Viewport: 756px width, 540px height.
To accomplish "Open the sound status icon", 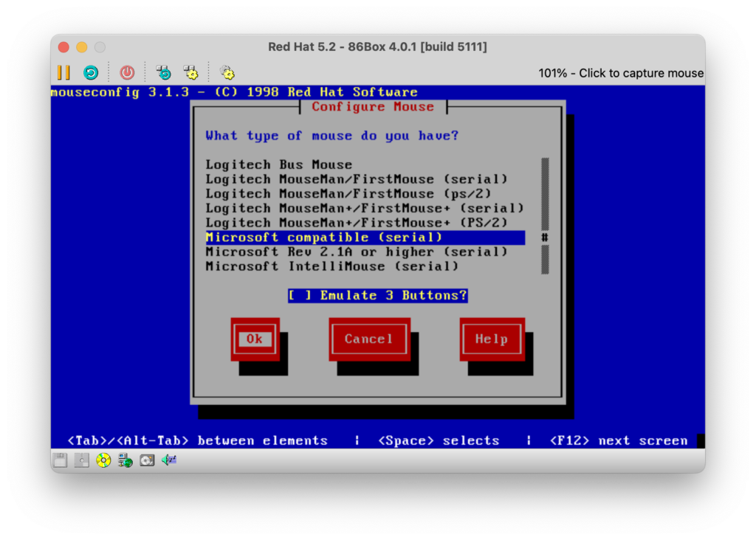I will (x=169, y=460).
